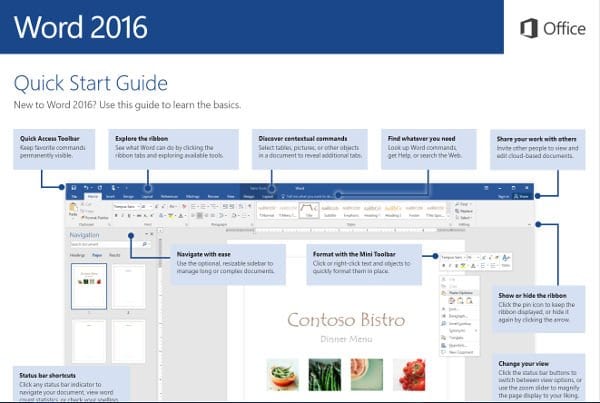Click Translate in the context menu
Screen dimensions: 600x403
coord(456,338)
